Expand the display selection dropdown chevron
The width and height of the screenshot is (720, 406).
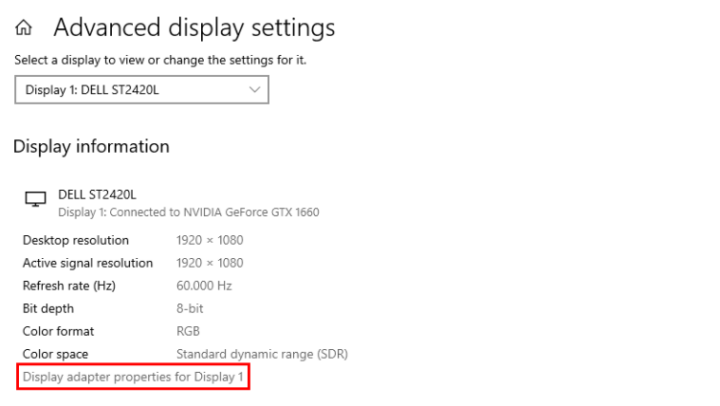coord(254,90)
